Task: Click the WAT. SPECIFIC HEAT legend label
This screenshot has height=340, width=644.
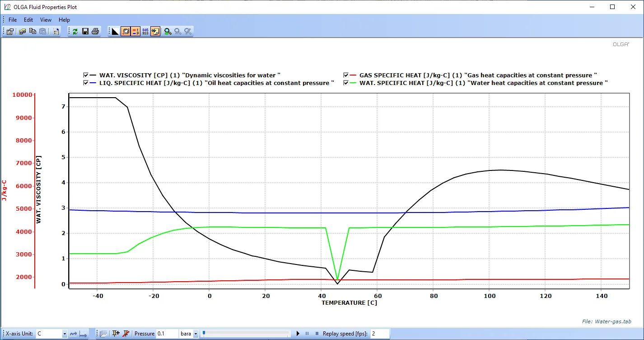Action: (x=484, y=83)
